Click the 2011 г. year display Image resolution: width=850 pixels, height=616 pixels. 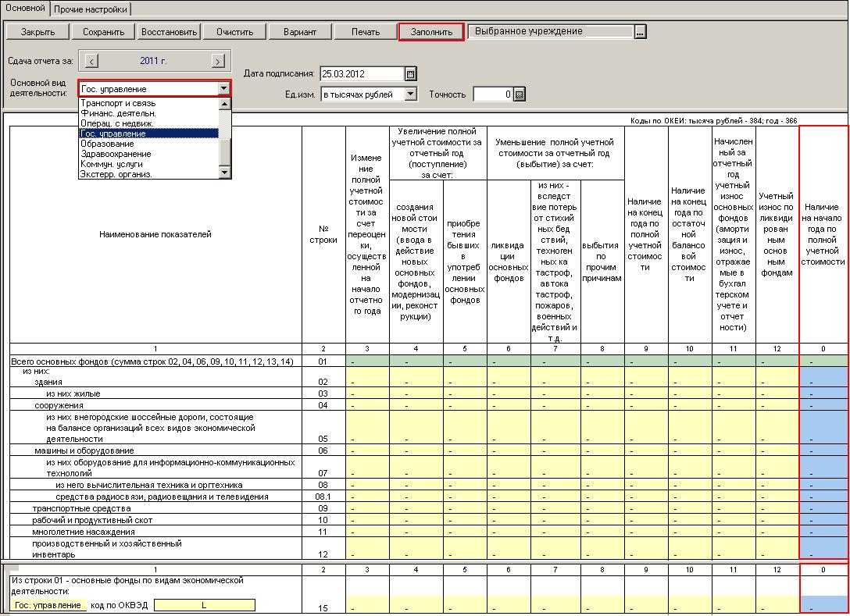point(153,61)
